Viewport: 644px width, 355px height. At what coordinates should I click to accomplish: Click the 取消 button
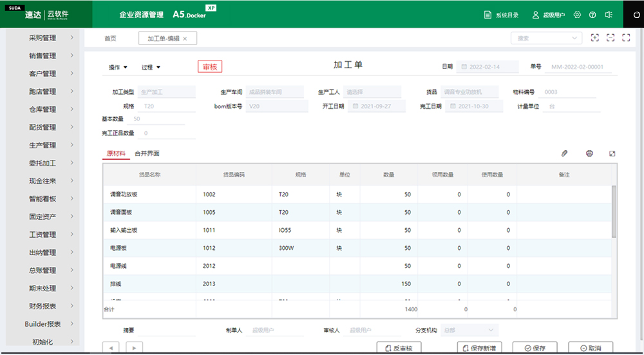(x=591, y=348)
